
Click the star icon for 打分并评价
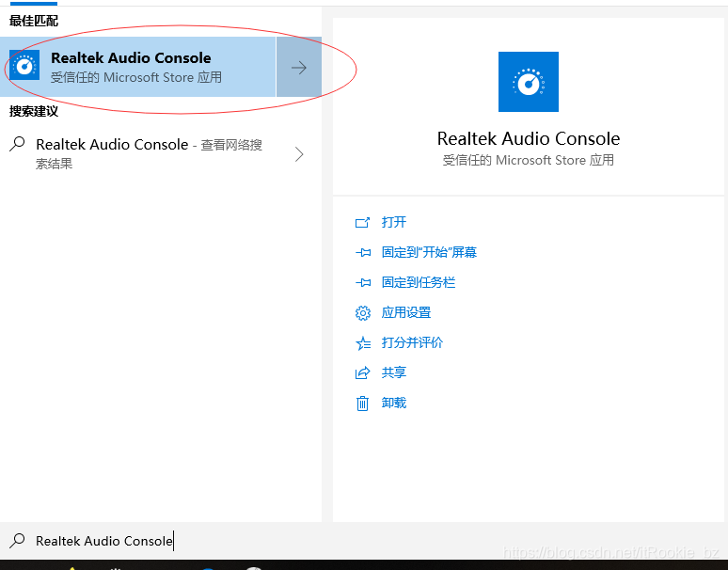tap(363, 343)
